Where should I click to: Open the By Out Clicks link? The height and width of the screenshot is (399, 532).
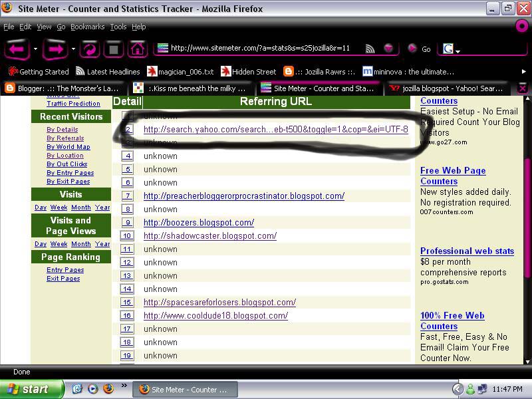67,164
